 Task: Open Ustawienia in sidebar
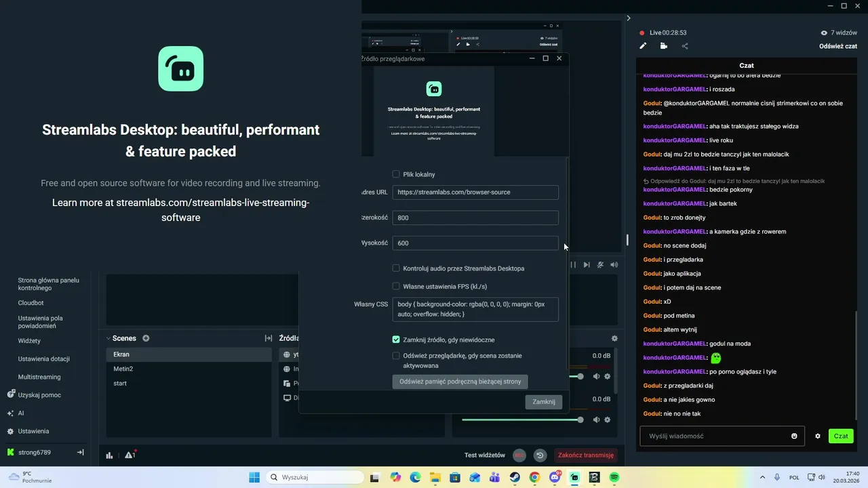(x=28, y=431)
